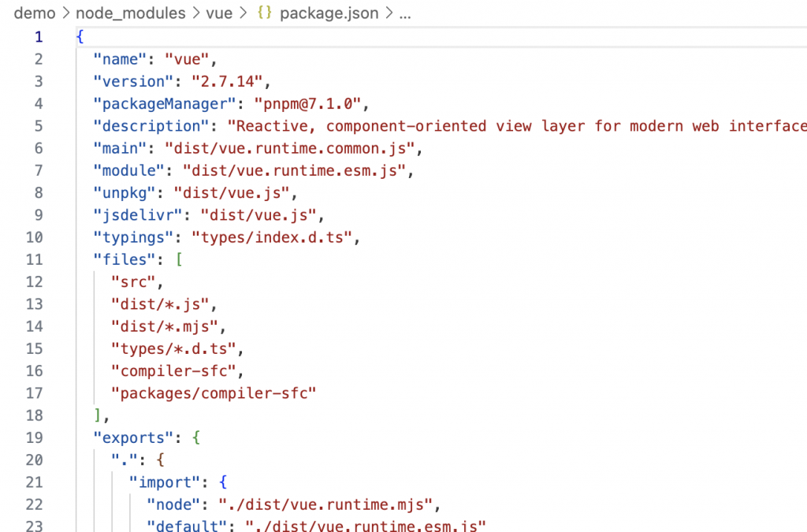
Task: Click the "node" key on line 22
Action: pos(174,504)
